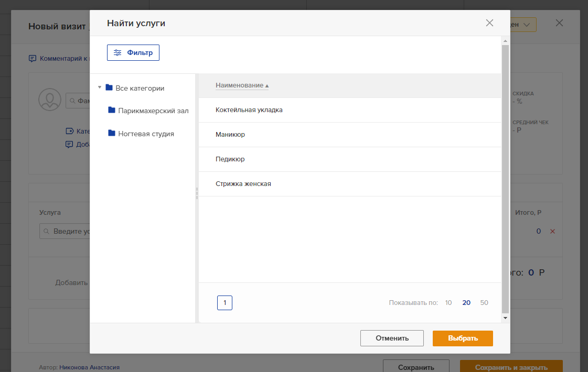Show 20 items per page
This screenshot has height=372, width=588.
(466, 303)
